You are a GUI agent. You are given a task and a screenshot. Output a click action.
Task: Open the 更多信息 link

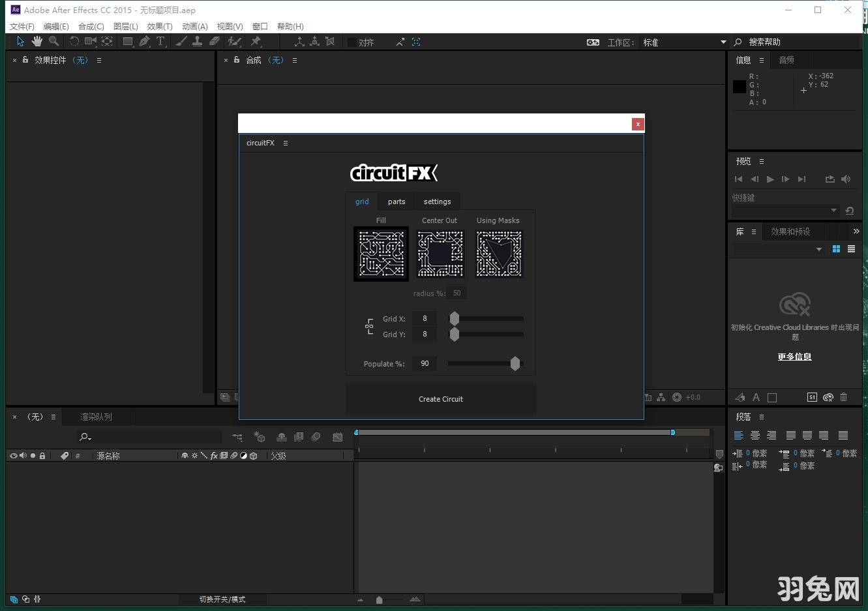click(794, 357)
